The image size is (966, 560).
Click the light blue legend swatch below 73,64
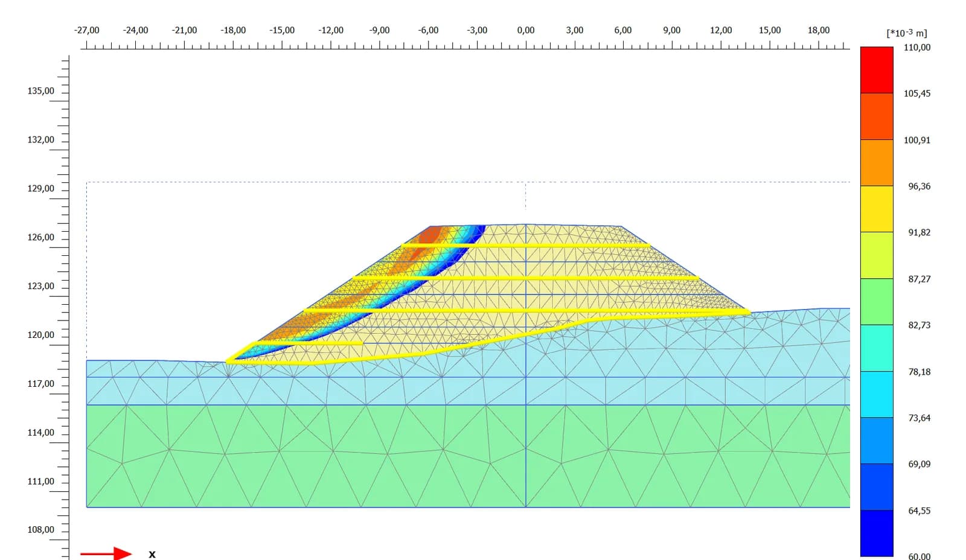pos(877,441)
